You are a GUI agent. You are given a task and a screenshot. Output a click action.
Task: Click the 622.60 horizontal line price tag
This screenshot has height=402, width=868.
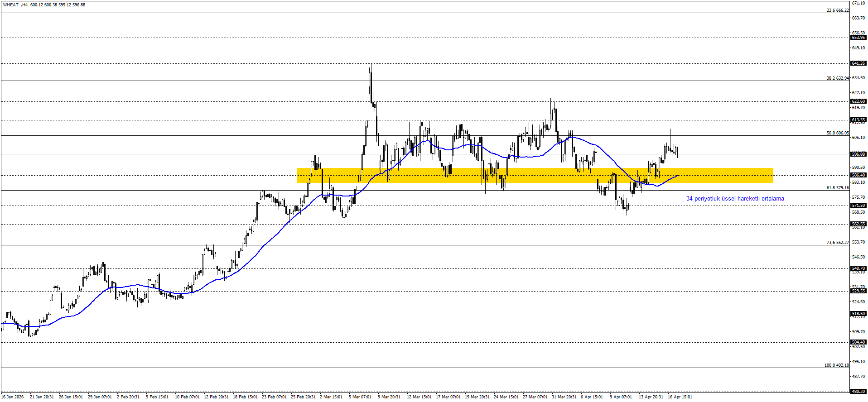[858, 101]
